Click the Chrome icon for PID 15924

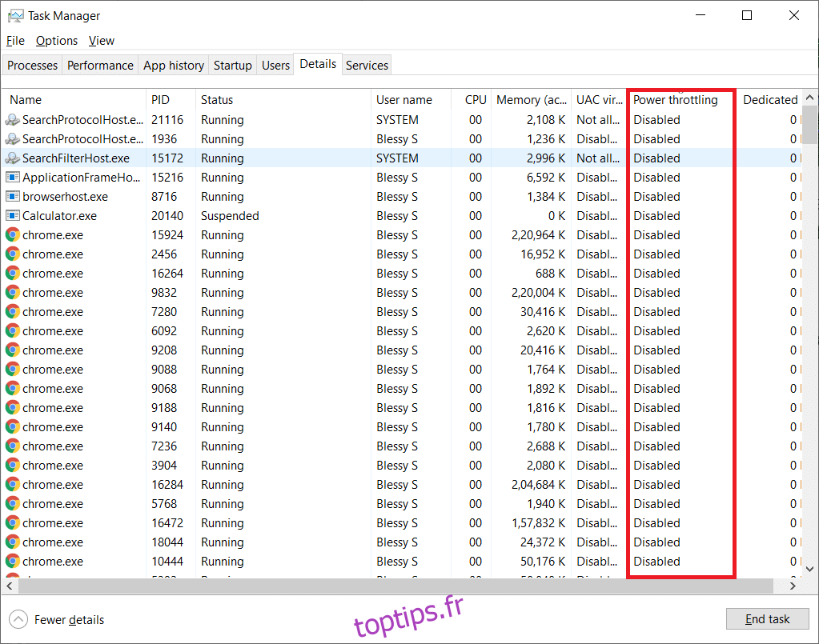(x=13, y=235)
